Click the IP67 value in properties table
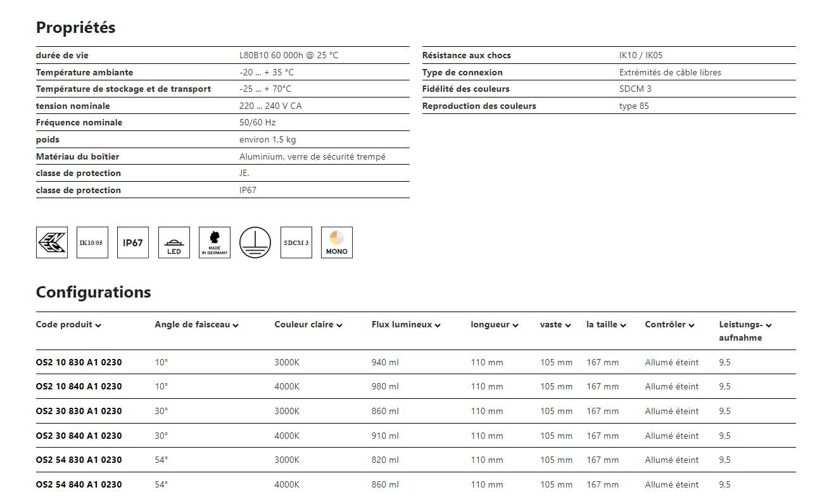 (x=248, y=190)
